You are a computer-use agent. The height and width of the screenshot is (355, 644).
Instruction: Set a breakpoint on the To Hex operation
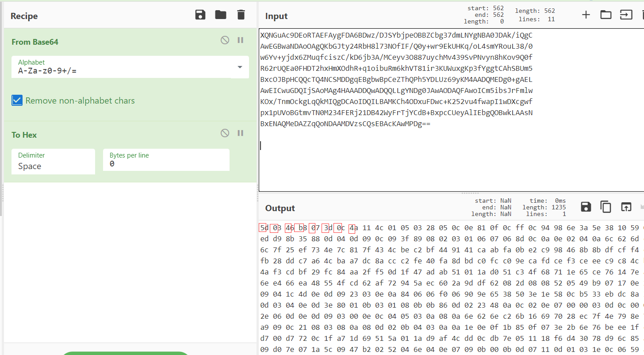coord(240,133)
